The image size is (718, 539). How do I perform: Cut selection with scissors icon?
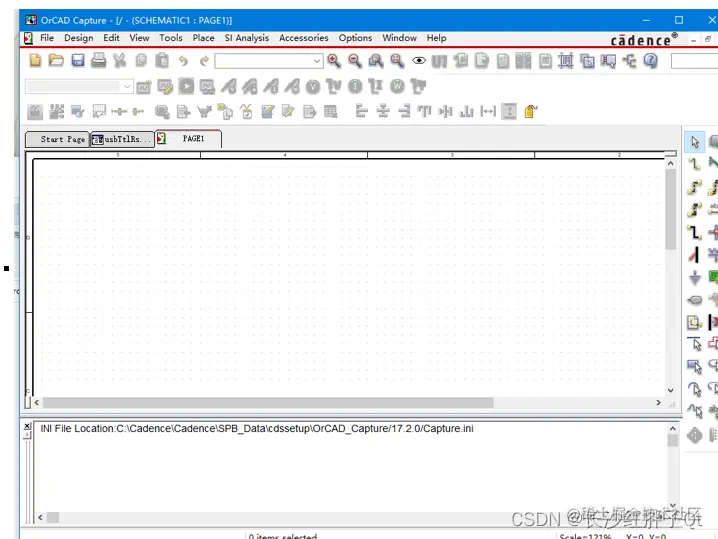click(120, 60)
